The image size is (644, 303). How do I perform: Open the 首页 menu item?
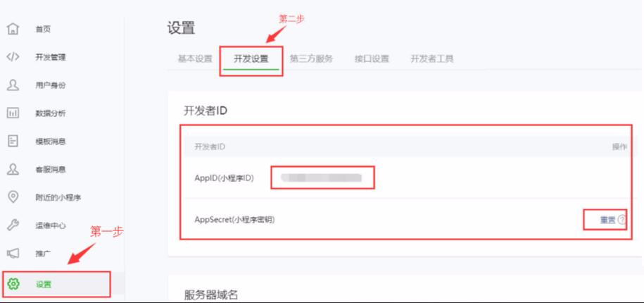point(43,29)
